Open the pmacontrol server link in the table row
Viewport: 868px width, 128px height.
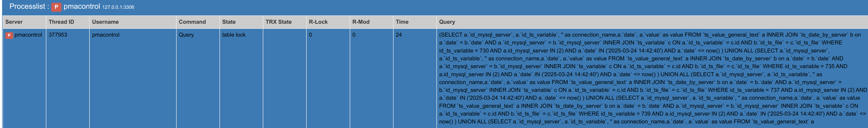pyautogui.click(x=28, y=35)
